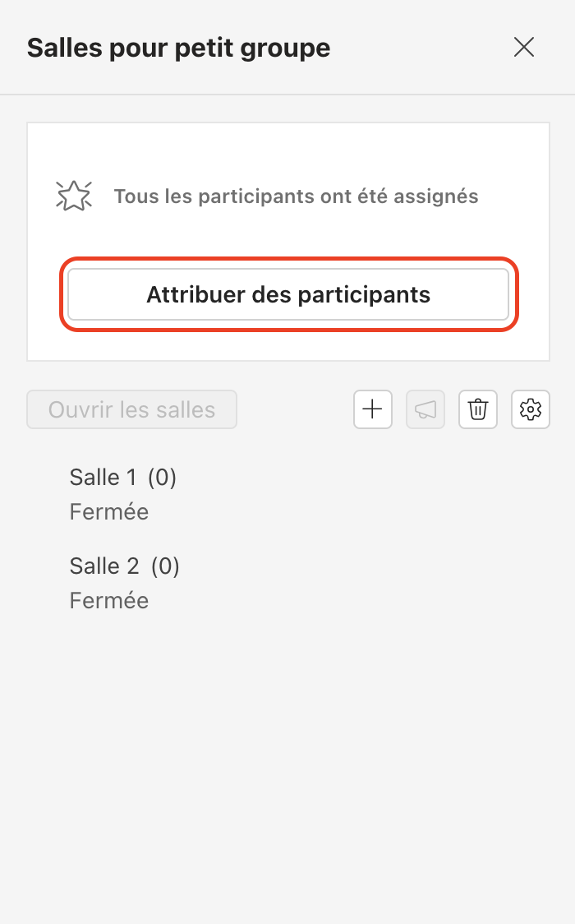The height and width of the screenshot is (924, 575).
Task: Open breakout room settings via gear icon
Action: pos(531,409)
